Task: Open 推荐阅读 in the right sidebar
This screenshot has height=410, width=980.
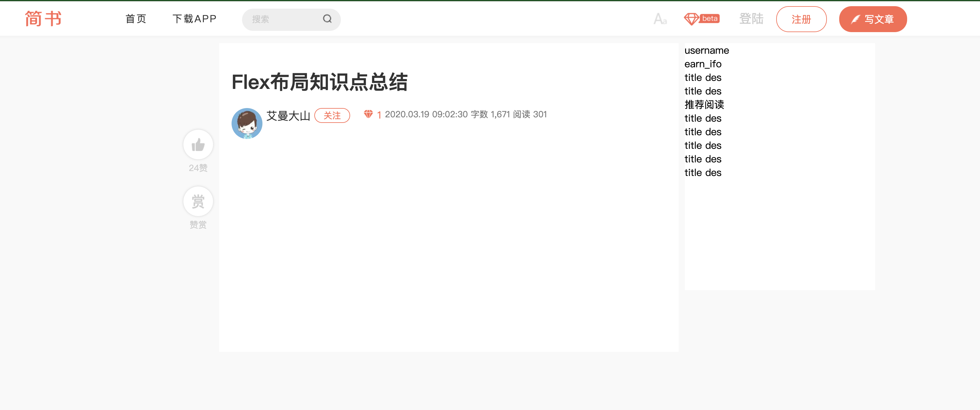Action: pyautogui.click(x=703, y=105)
